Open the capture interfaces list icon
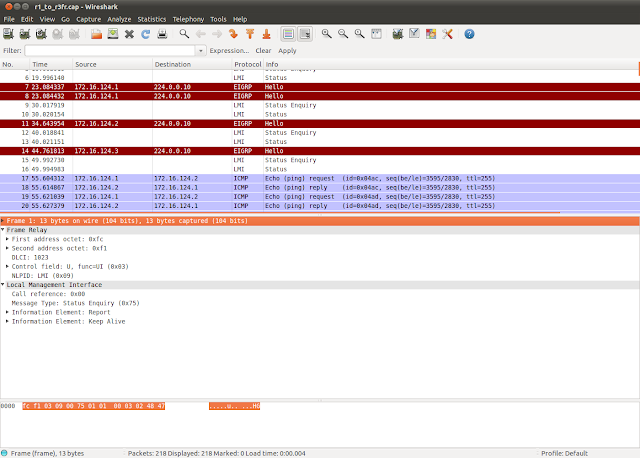The height and width of the screenshot is (458, 640). click(x=8, y=34)
